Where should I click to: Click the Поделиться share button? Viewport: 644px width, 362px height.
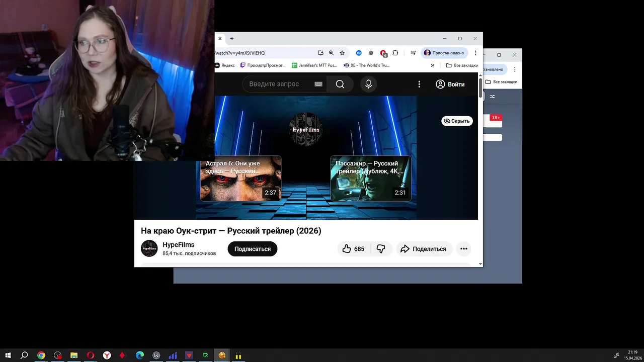424,249
